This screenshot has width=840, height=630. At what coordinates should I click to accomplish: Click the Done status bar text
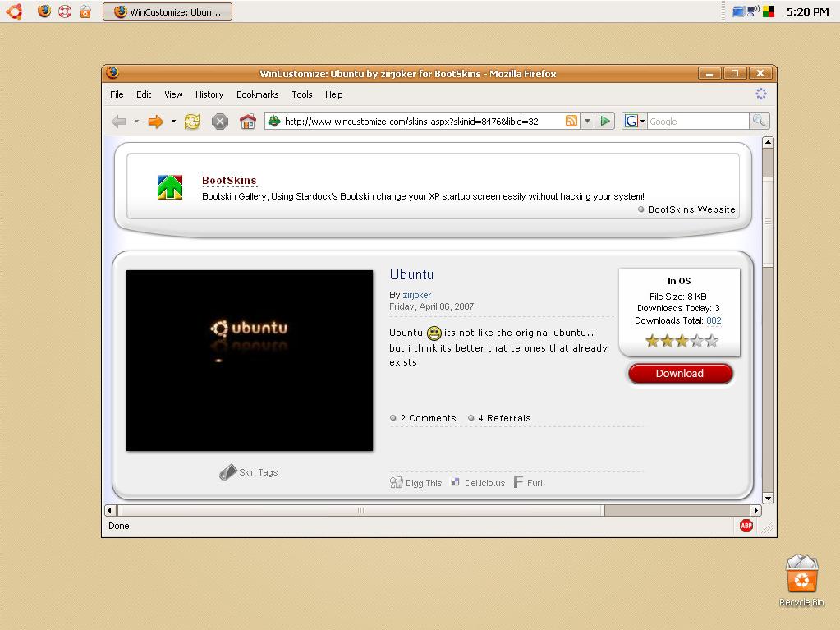pyautogui.click(x=118, y=526)
